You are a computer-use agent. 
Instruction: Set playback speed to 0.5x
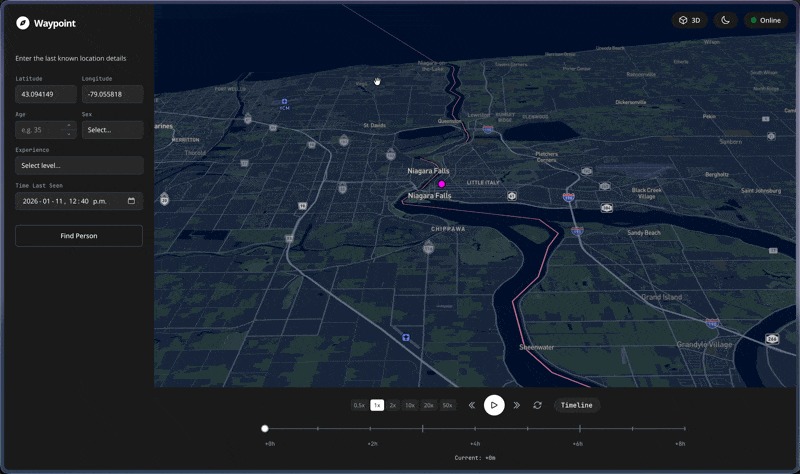(359, 405)
